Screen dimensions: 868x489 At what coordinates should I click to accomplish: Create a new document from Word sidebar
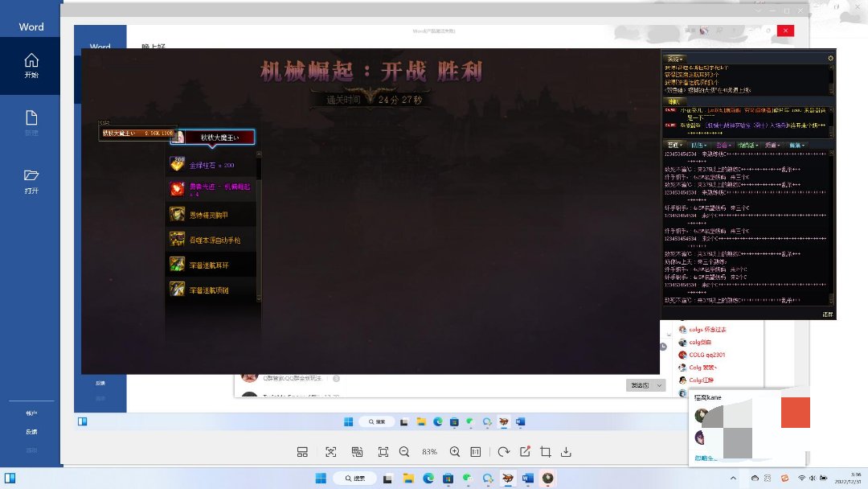click(x=31, y=123)
